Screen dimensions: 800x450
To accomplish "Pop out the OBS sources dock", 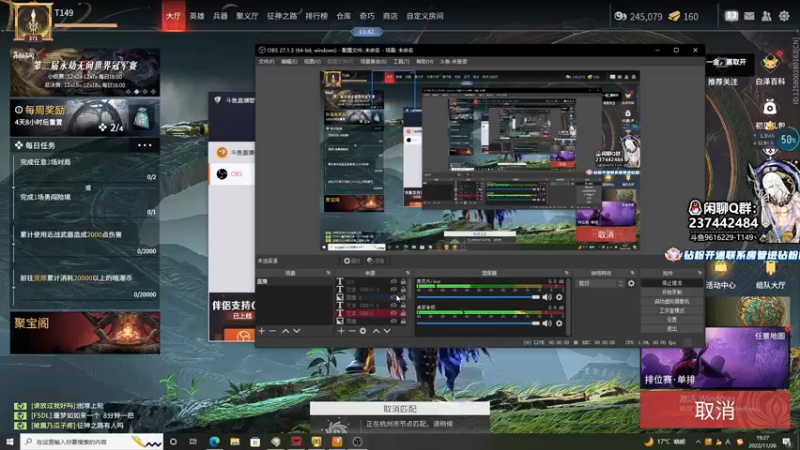I will (x=408, y=273).
